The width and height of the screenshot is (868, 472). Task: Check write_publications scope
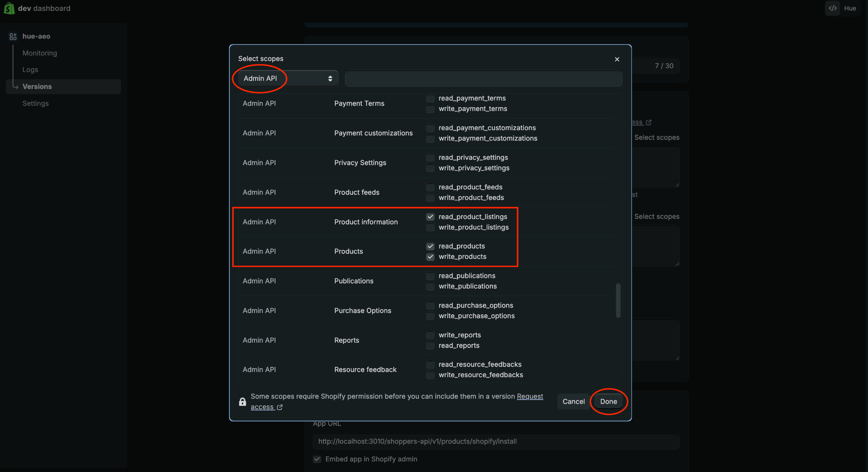430,286
